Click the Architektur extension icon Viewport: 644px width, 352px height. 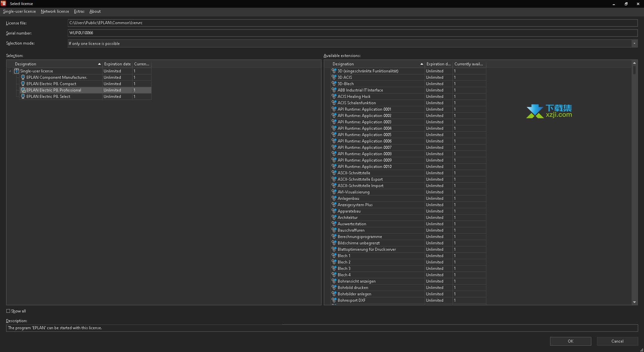click(334, 218)
